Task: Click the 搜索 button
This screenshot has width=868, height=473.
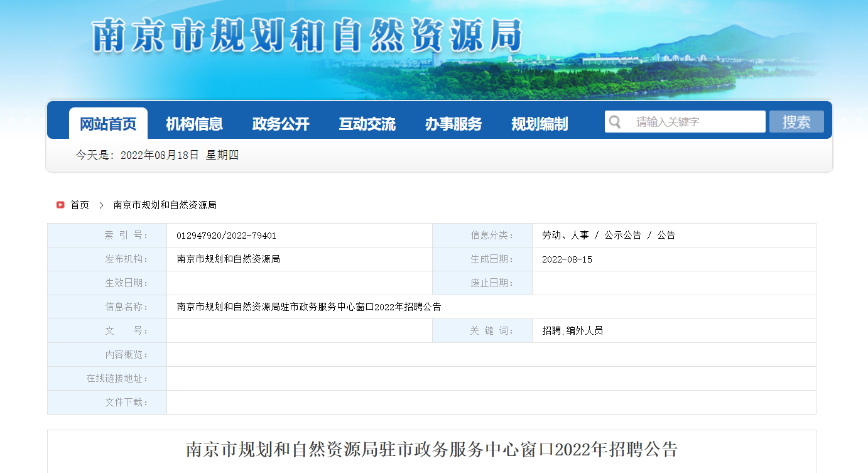Action: (796, 122)
